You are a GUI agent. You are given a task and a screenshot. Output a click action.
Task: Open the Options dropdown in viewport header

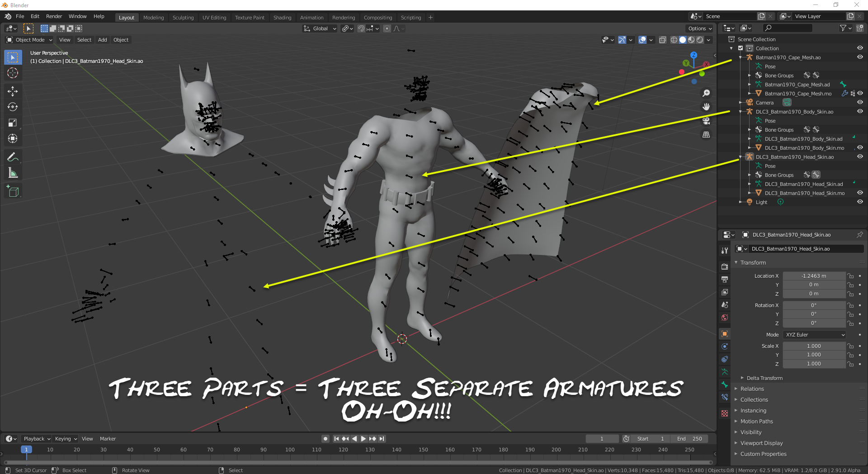(700, 28)
